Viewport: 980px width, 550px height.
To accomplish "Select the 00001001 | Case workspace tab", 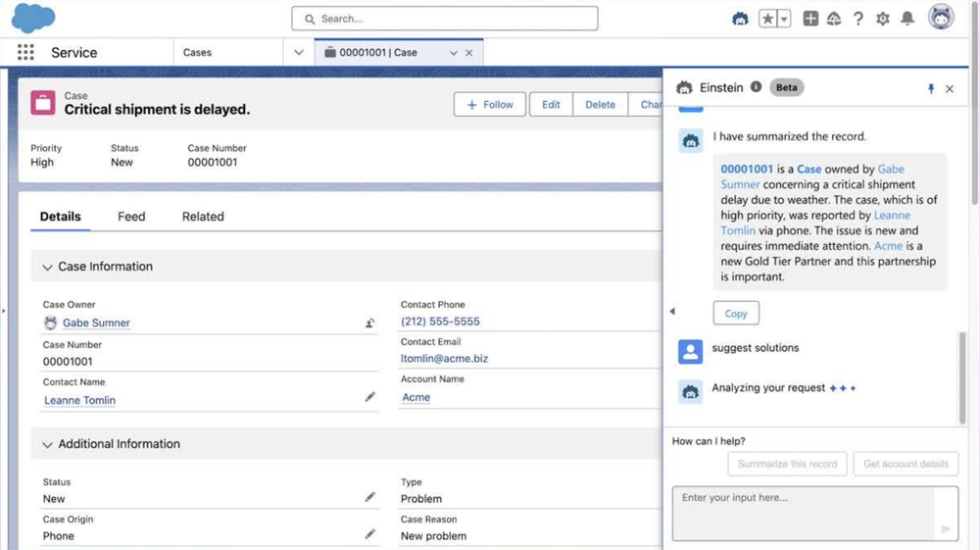I will [378, 53].
